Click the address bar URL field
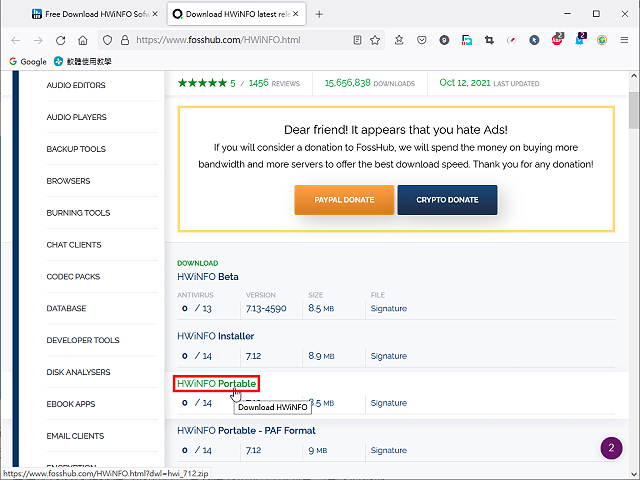The width and height of the screenshot is (642, 482). click(242, 40)
